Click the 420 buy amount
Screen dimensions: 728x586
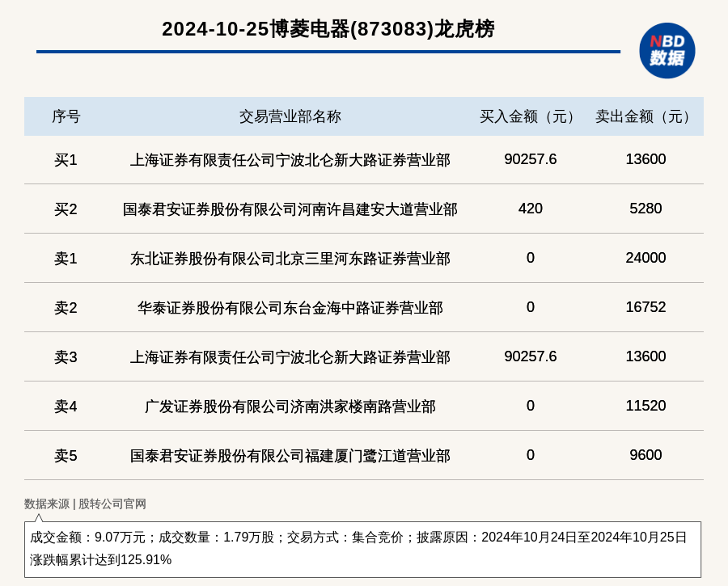pyautogui.click(x=530, y=209)
